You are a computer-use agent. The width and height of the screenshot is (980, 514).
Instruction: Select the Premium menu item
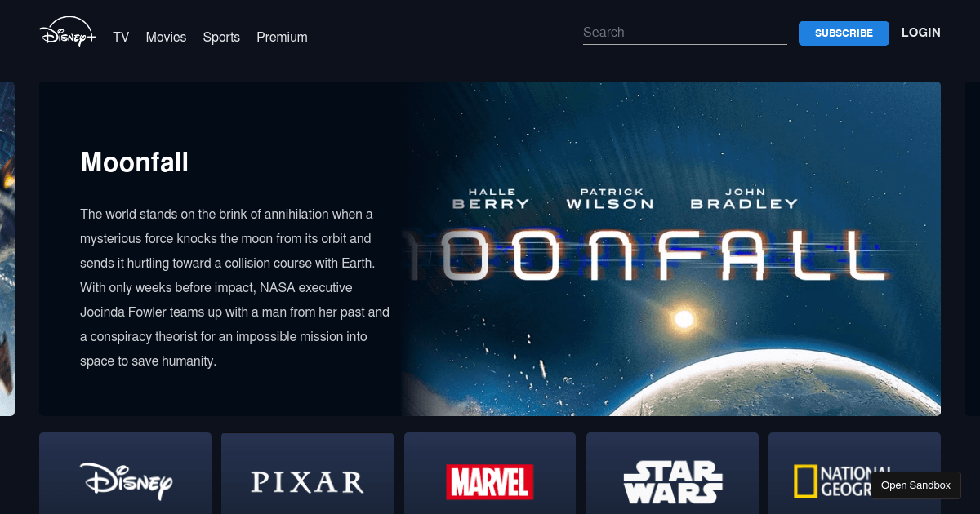282,37
